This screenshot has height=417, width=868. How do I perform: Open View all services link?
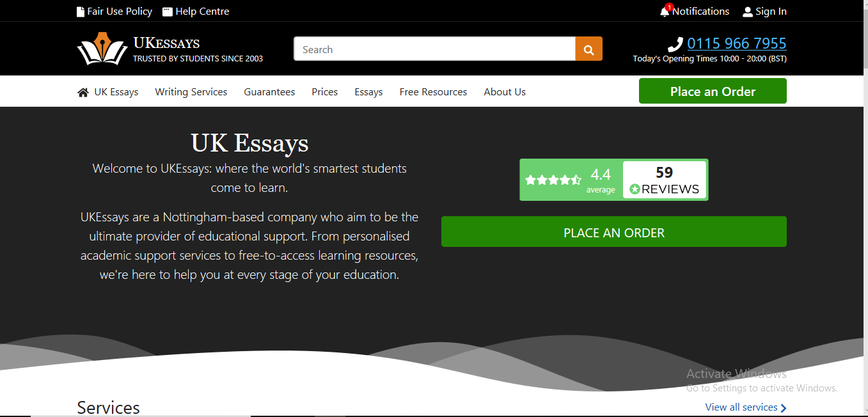pyautogui.click(x=741, y=407)
